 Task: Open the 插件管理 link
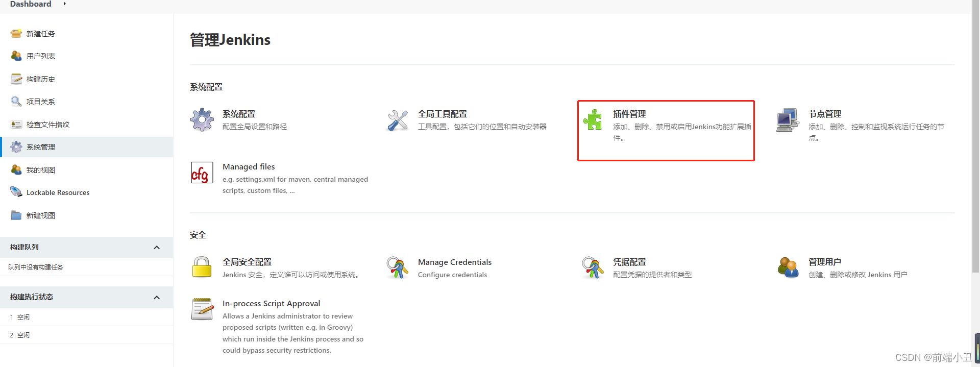pyautogui.click(x=629, y=114)
